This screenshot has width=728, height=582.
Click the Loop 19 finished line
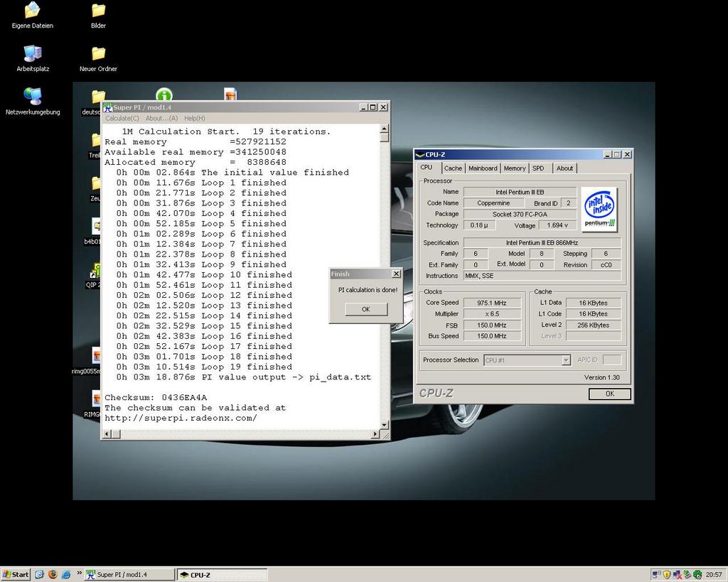point(204,367)
